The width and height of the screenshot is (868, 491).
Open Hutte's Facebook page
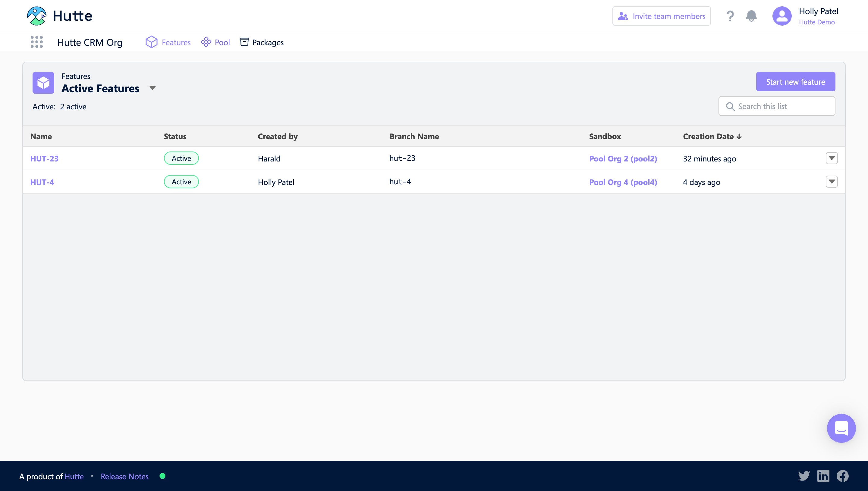click(842, 476)
